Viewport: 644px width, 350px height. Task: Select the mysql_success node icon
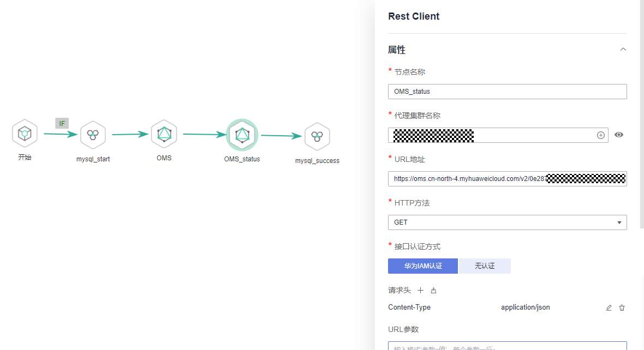(x=317, y=136)
